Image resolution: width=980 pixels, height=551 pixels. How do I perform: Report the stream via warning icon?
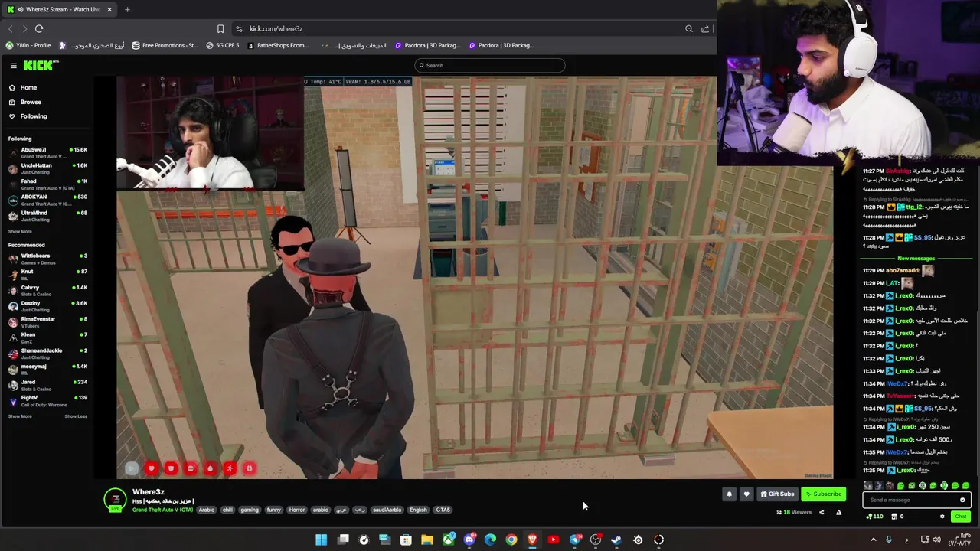click(838, 513)
